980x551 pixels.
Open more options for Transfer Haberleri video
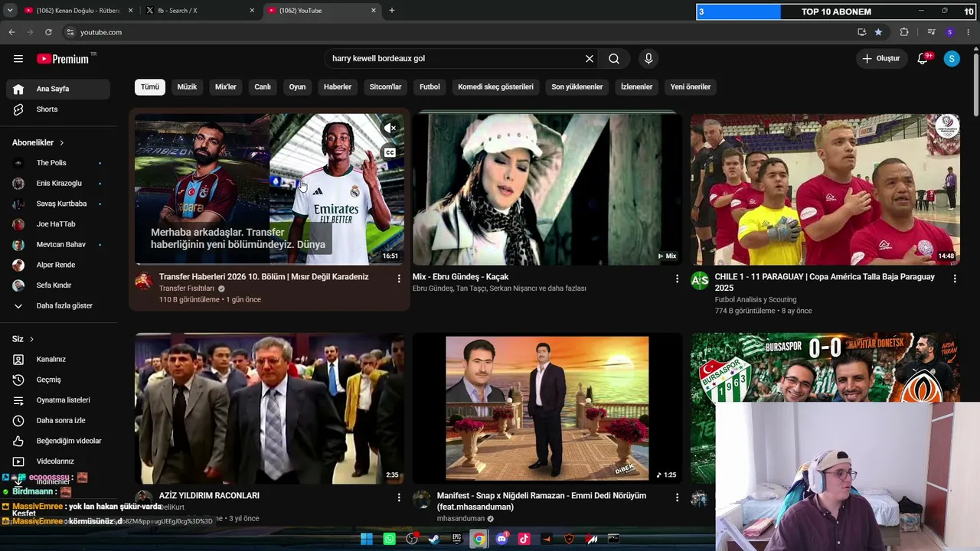click(x=399, y=279)
